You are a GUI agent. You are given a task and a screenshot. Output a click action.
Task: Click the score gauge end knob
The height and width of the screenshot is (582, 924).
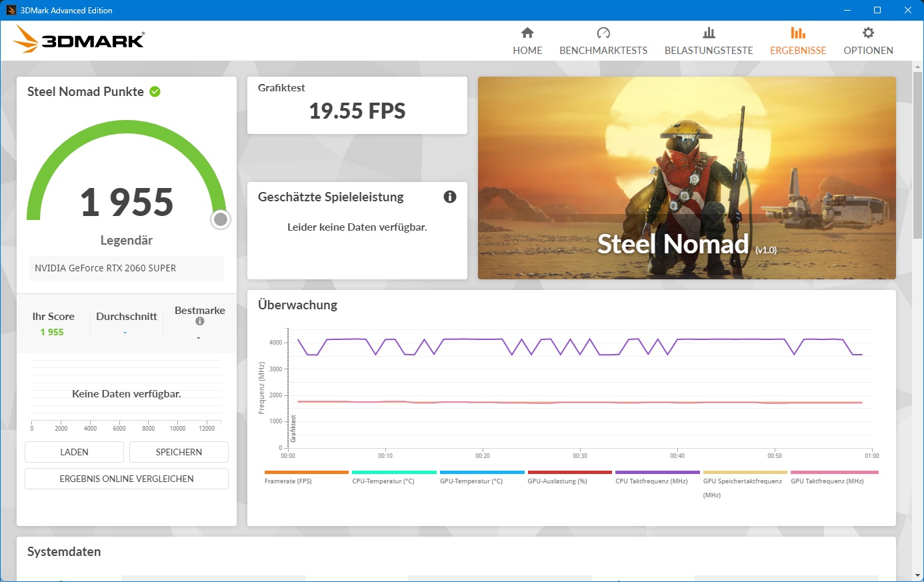click(221, 219)
